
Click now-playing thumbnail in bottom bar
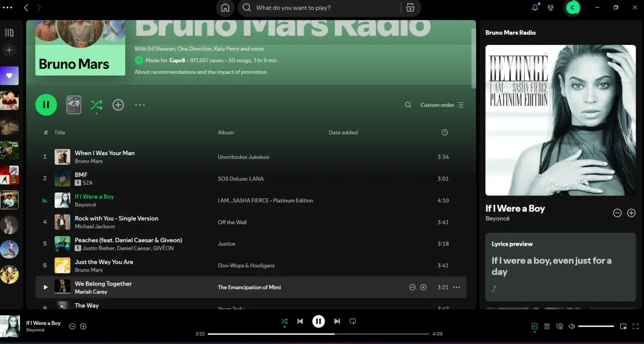coord(10,326)
